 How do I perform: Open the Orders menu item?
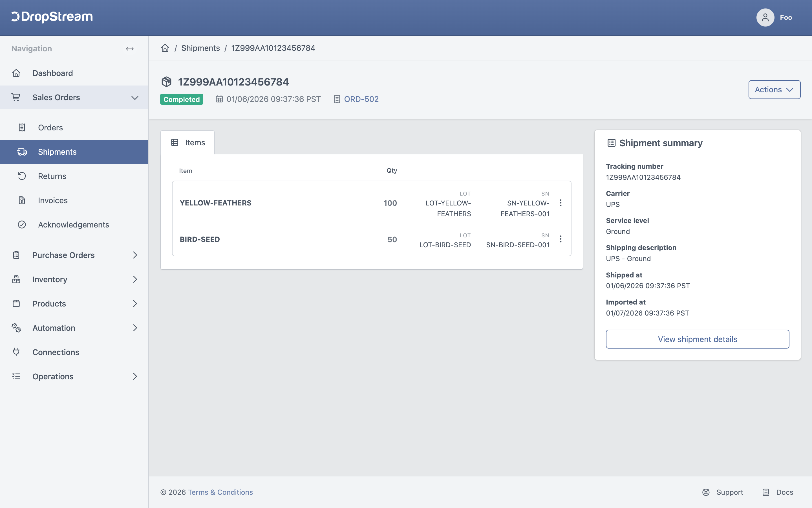coord(74,127)
